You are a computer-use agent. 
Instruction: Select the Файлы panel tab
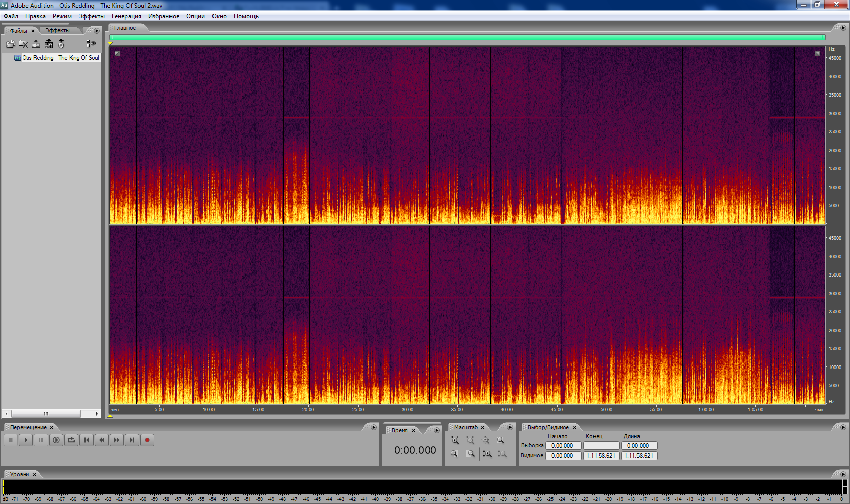tap(19, 31)
